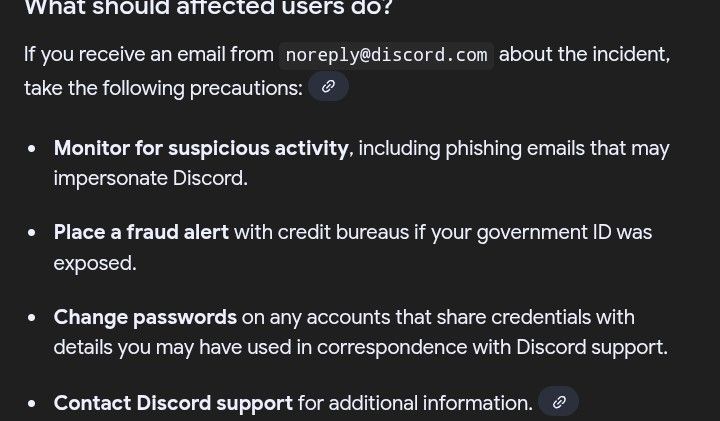Click the bullet before "Change passwords"
The width and height of the screenshot is (720, 421).
[32, 318]
